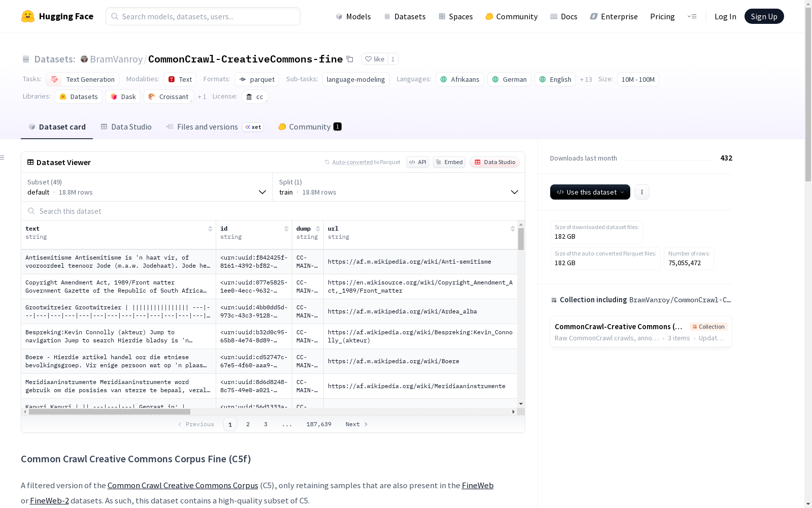Sort the url column
This screenshot has height=508, width=812.
tap(513, 229)
